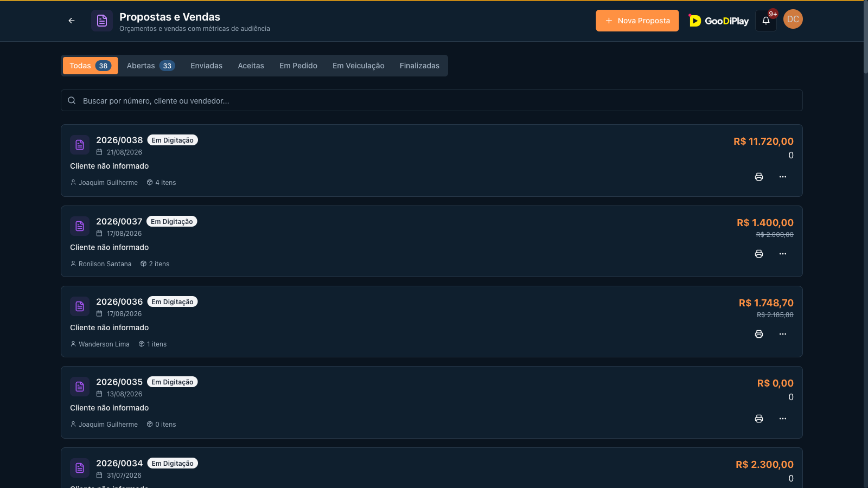Image resolution: width=868 pixels, height=488 pixels.
Task: Switch to the Em Veiculação tab
Action: pos(359,66)
